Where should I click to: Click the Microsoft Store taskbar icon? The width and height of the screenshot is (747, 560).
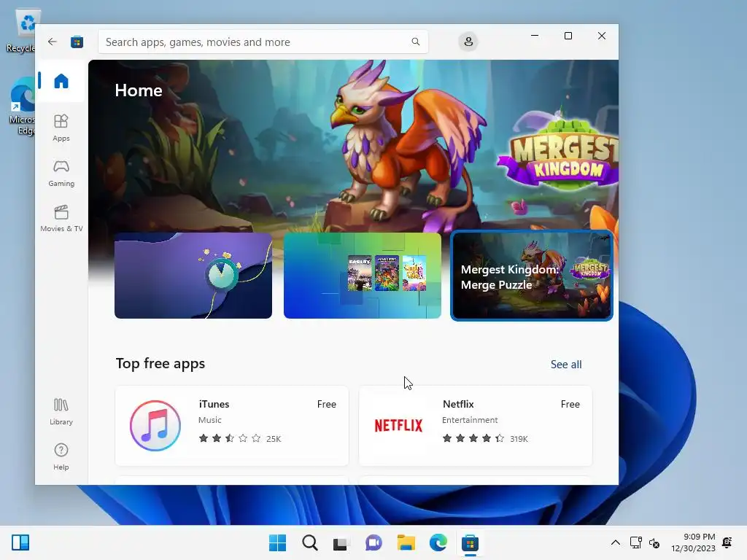(470, 542)
